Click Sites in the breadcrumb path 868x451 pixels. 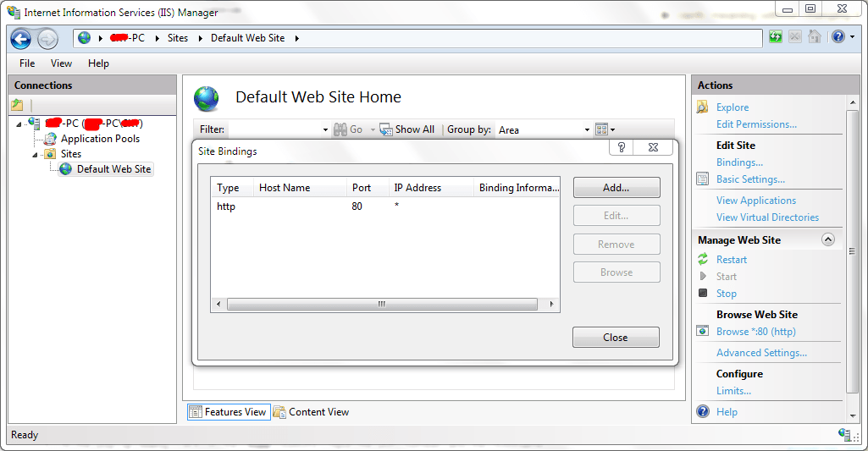tap(178, 38)
